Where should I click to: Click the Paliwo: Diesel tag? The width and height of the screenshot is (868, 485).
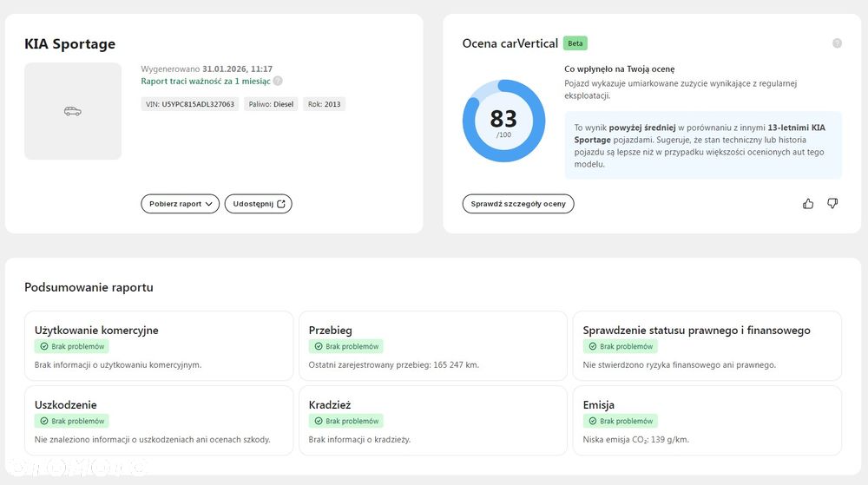pos(271,104)
